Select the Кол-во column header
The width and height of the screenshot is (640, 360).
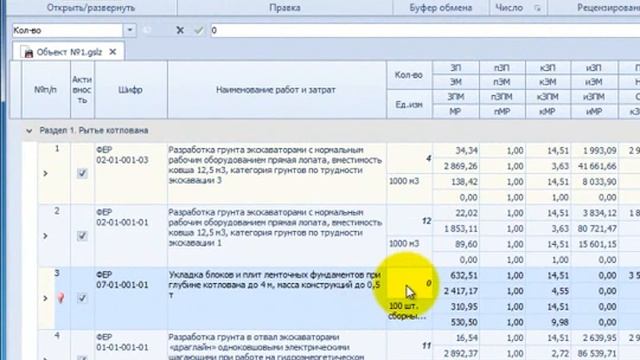point(409,75)
